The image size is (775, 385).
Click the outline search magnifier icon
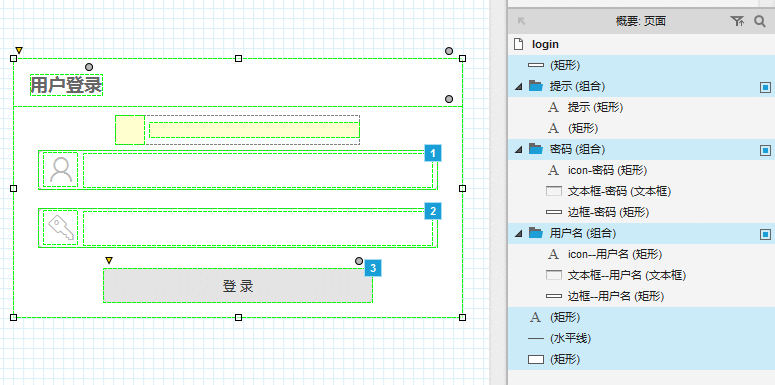click(x=760, y=21)
